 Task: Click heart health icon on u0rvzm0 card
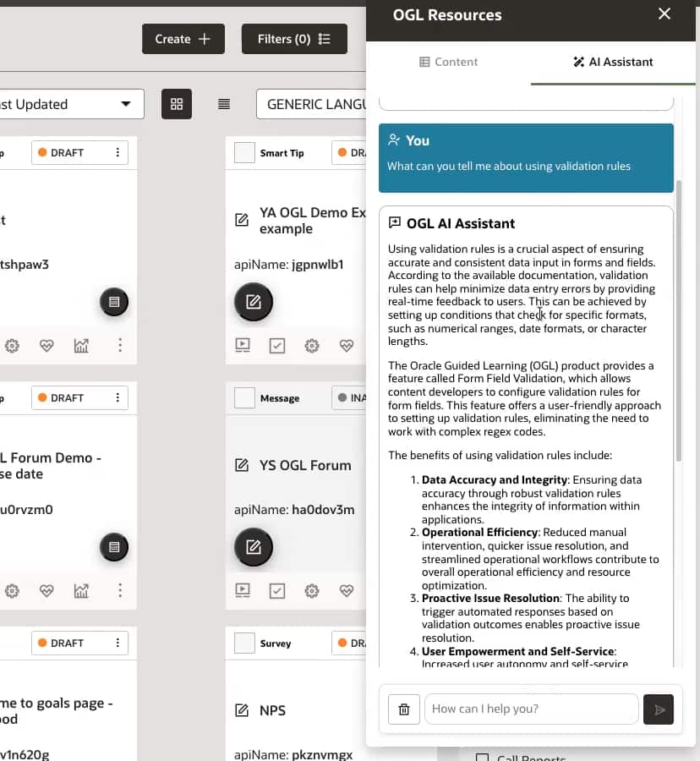coord(46,591)
